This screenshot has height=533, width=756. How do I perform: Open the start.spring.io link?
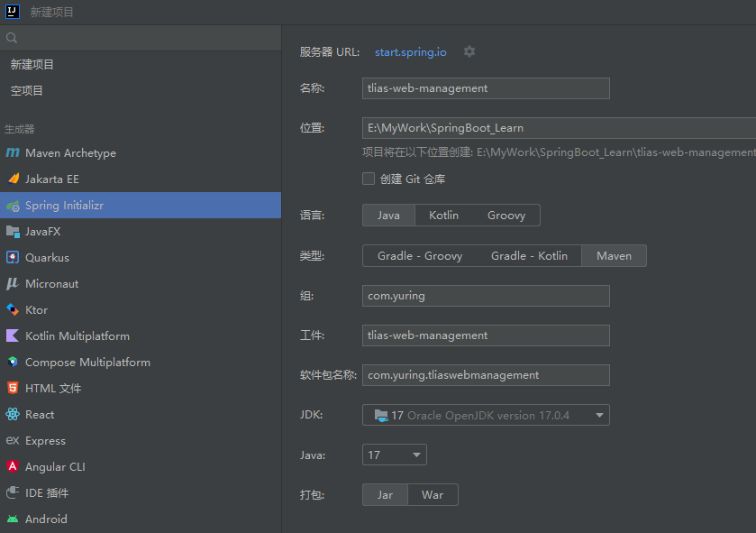click(x=411, y=52)
